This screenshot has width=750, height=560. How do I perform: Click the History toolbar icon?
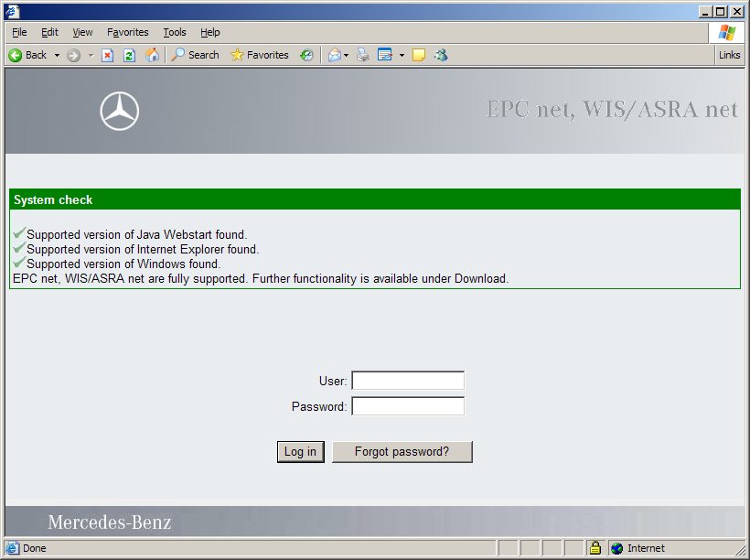[x=306, y=55]
